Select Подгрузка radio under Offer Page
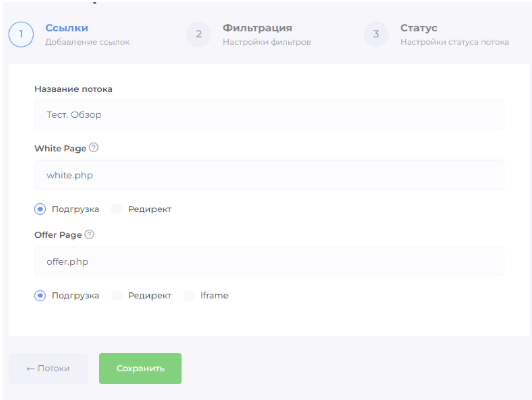Viewport: 532px width, 400px height. tap(40, 296)
